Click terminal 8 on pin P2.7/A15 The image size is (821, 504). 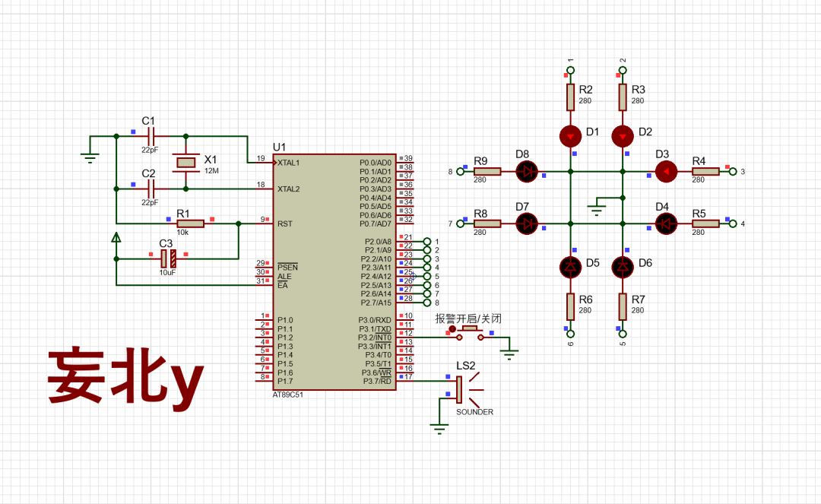427,303
